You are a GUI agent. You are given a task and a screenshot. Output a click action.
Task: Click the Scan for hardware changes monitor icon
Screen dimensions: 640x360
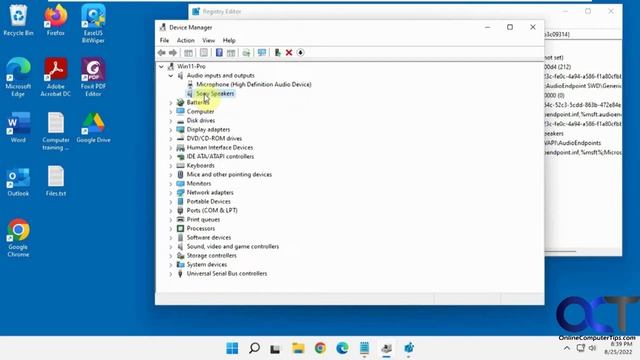pos(262,53)
